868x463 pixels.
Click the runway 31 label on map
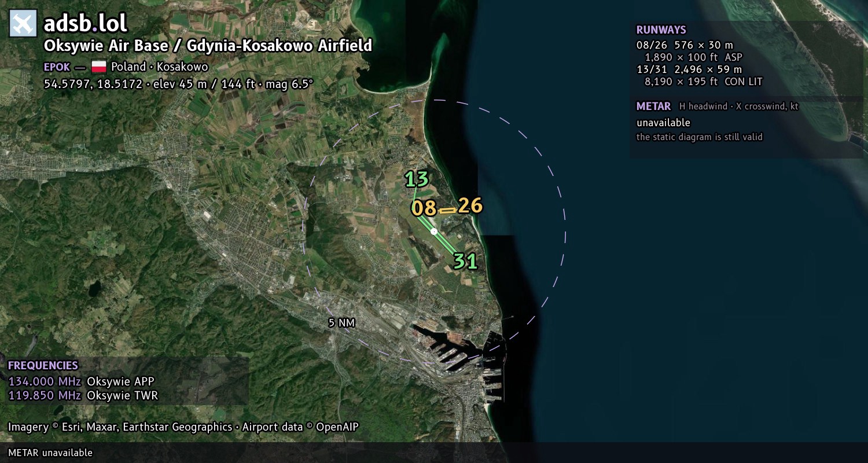pos(465,262)
